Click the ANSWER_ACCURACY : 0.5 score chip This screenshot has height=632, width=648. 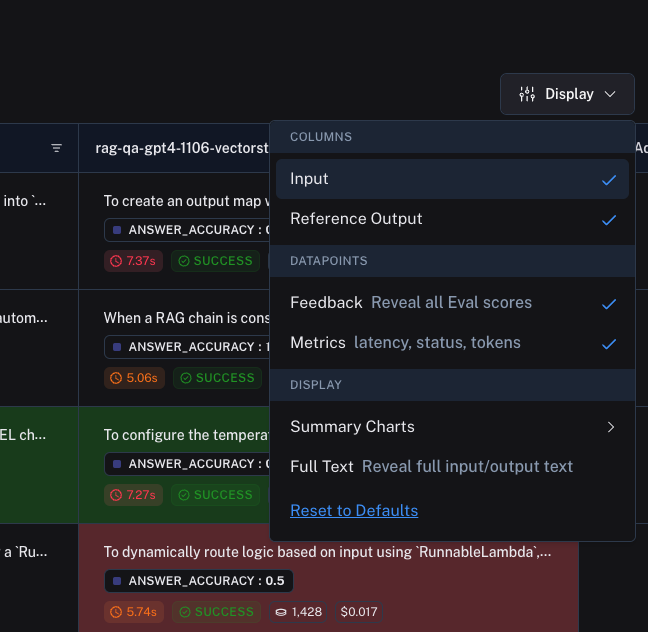(198, 581)
